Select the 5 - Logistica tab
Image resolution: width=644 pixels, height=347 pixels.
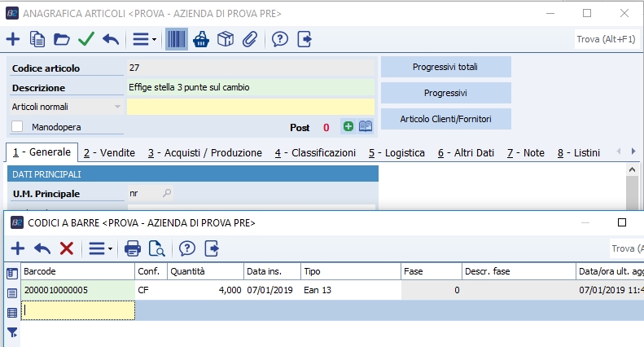(396, 153)
